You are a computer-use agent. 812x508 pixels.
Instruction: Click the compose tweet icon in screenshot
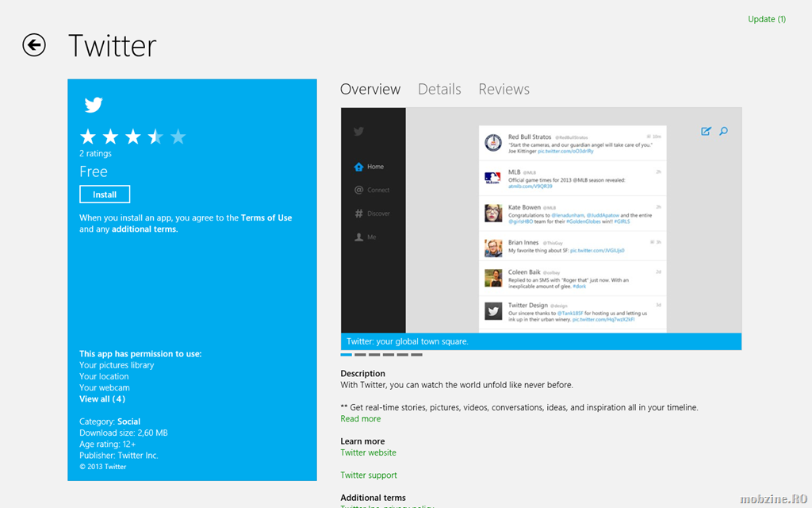706,131
